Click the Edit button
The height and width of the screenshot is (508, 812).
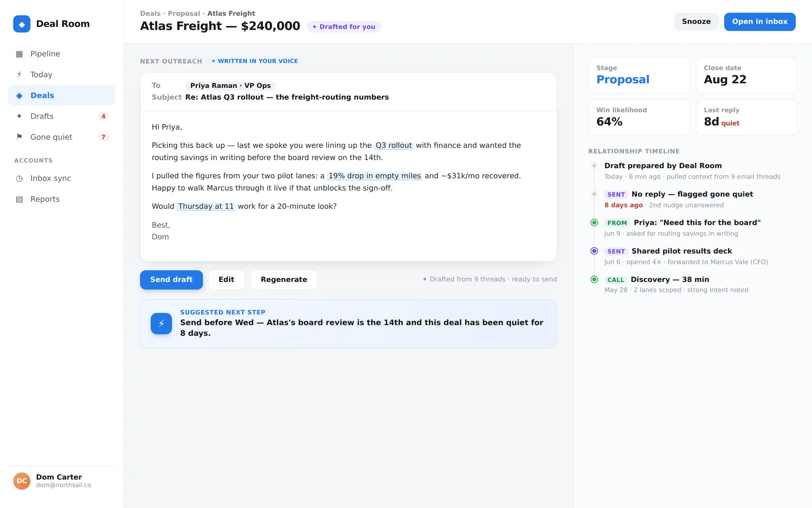point(226,280)
